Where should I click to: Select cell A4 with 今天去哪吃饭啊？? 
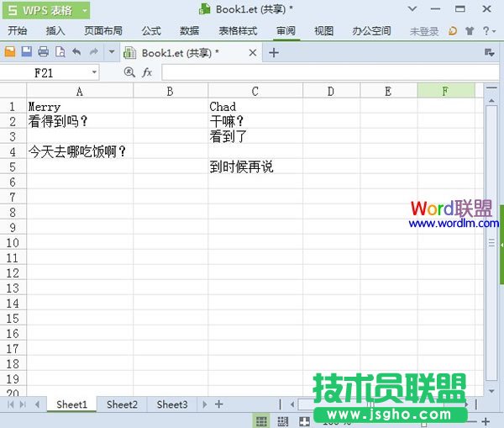(x=79, y=152)
